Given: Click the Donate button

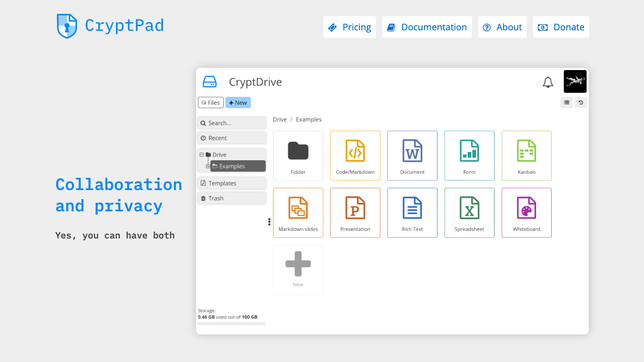Looking at the screenshot, I should point(561,27).
